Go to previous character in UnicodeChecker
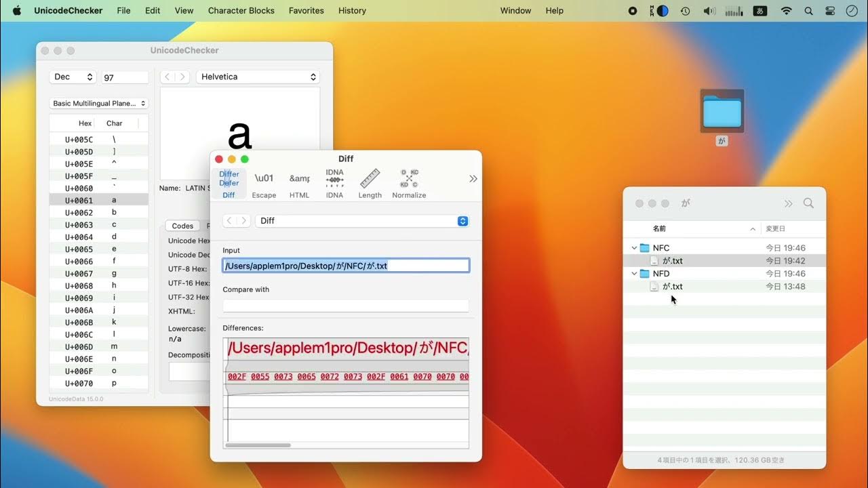This screenshot has height=488, width=868. [167, 77]
